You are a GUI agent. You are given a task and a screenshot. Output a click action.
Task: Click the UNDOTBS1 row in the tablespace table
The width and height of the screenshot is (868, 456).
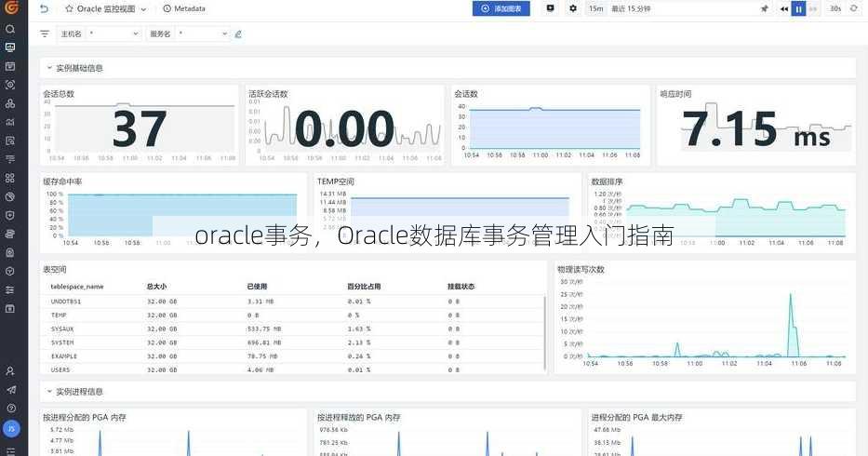tap(292, 302)
